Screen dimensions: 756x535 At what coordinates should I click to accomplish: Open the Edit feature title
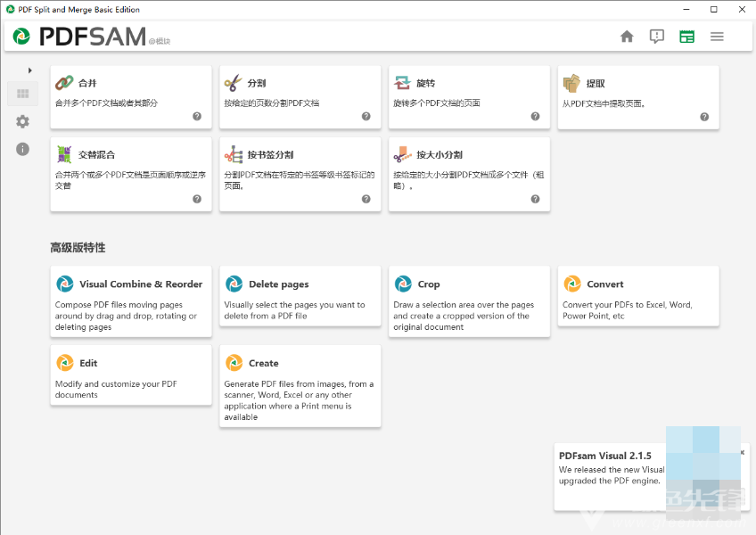coord(88,363)
